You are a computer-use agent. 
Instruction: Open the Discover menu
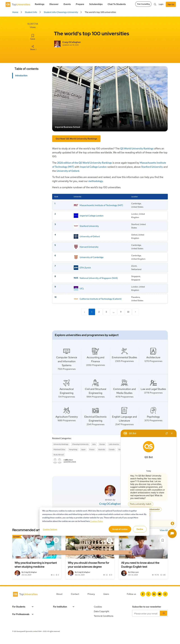coord(54,4)
